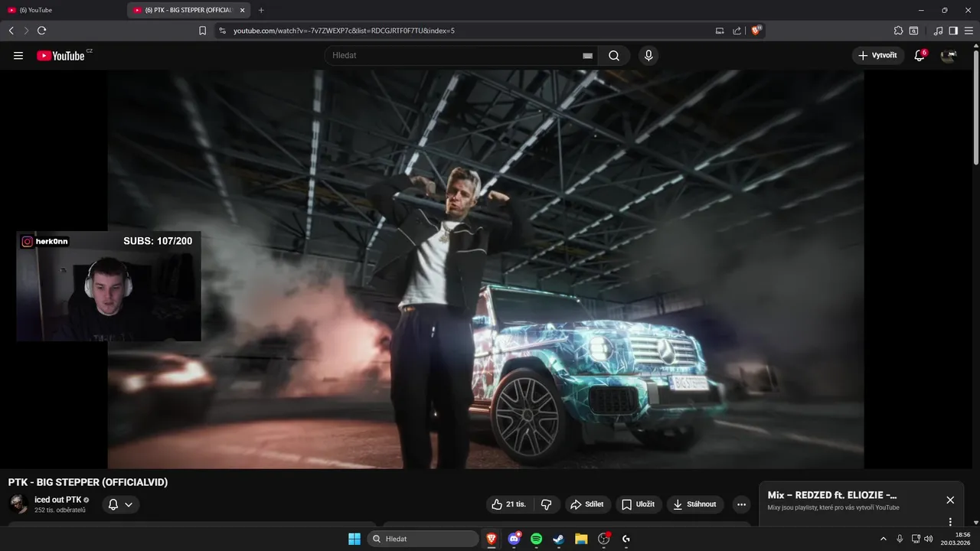
Task: Click the address bar URL
Action: tap(344, 31)
